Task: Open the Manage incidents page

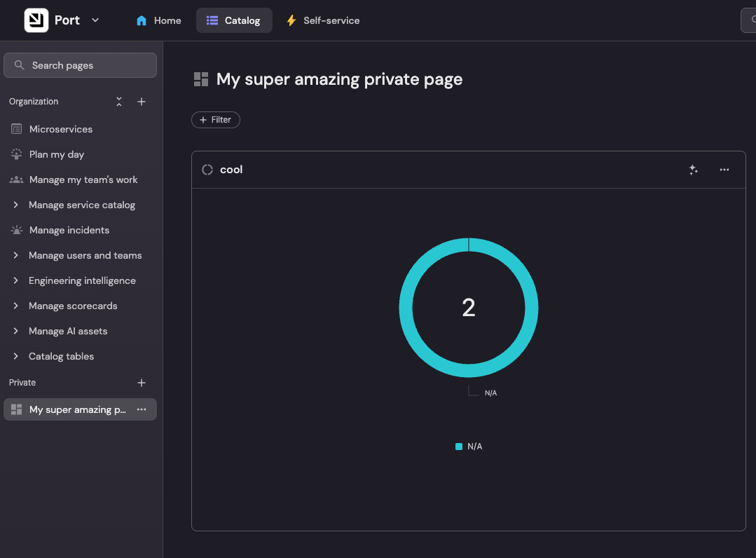Action: [x=80, y=230]
